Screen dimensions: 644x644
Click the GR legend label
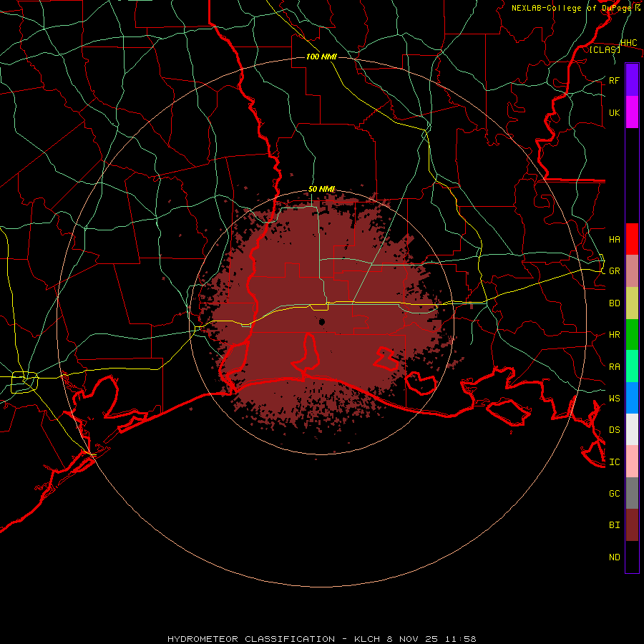click(614, 271)
